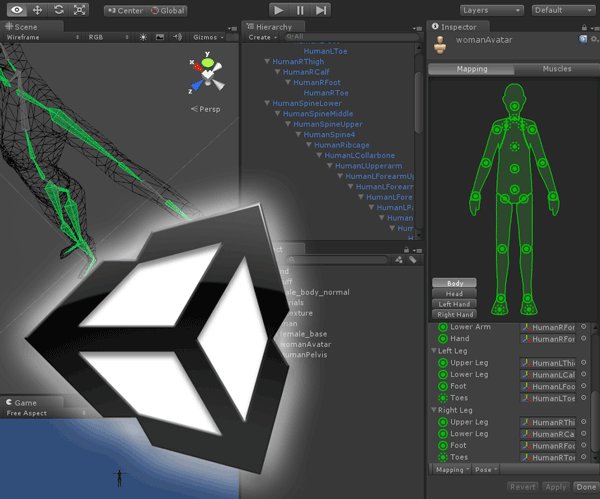
Task: Collapse the HumanSpineLower tree node arrow
Action: 267,103
